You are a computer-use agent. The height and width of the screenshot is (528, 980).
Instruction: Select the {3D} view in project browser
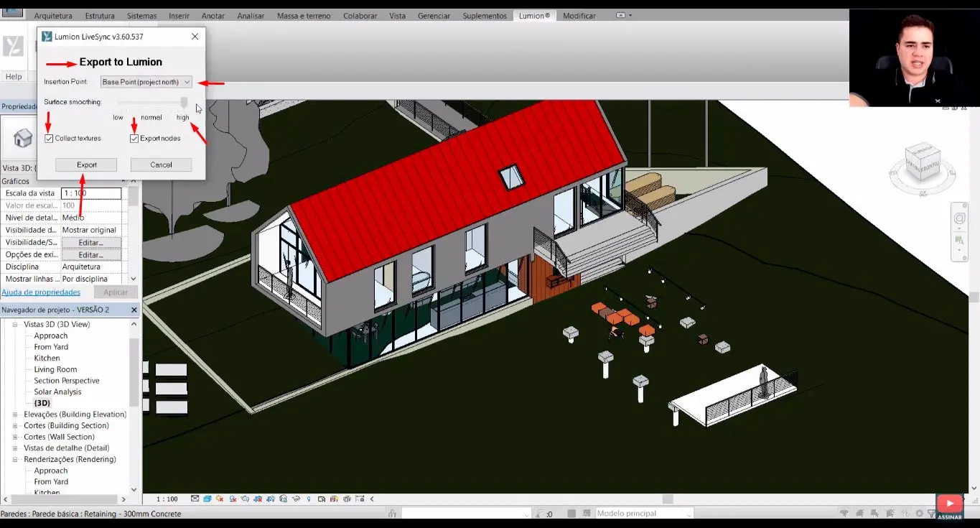[42, 403]
